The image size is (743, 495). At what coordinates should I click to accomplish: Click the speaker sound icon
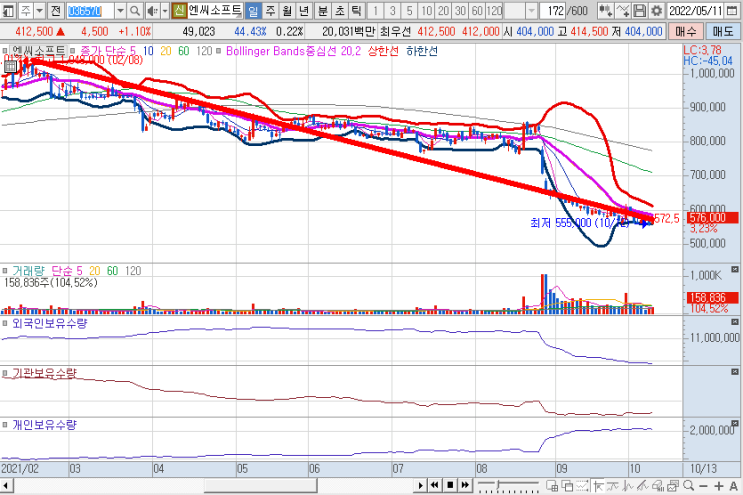click(152, 10)
